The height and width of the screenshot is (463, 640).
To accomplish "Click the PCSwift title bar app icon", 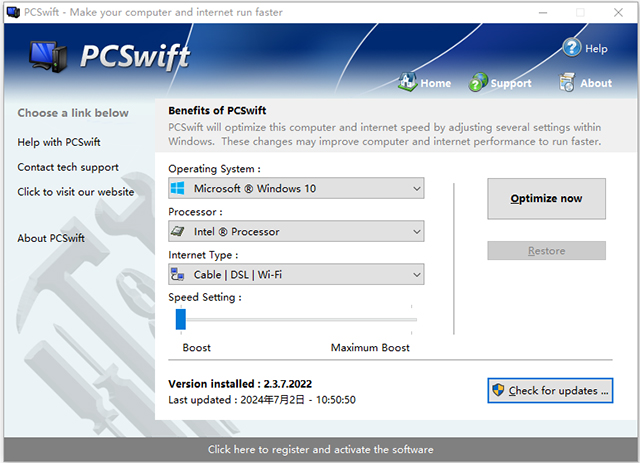I will coord(13,12).
